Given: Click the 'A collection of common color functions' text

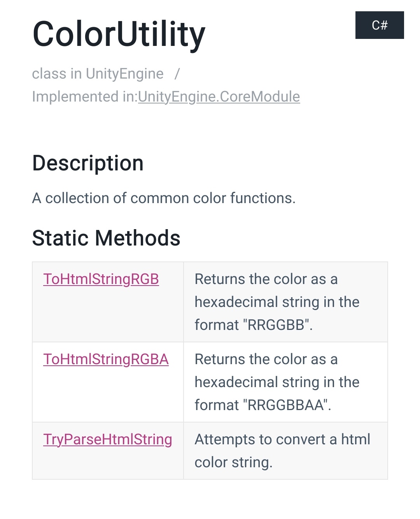Looking at the screenshot, I should coord(164,198).
